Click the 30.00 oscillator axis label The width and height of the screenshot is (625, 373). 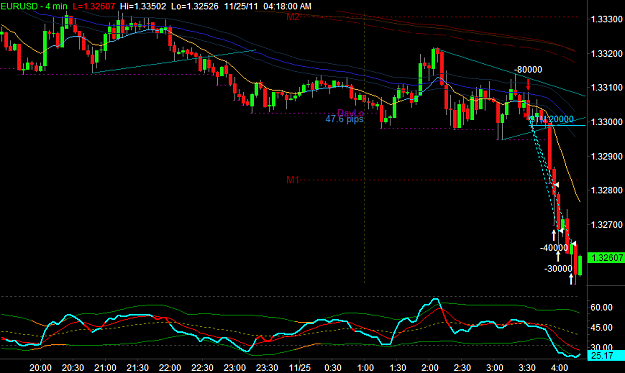(601, 347)
